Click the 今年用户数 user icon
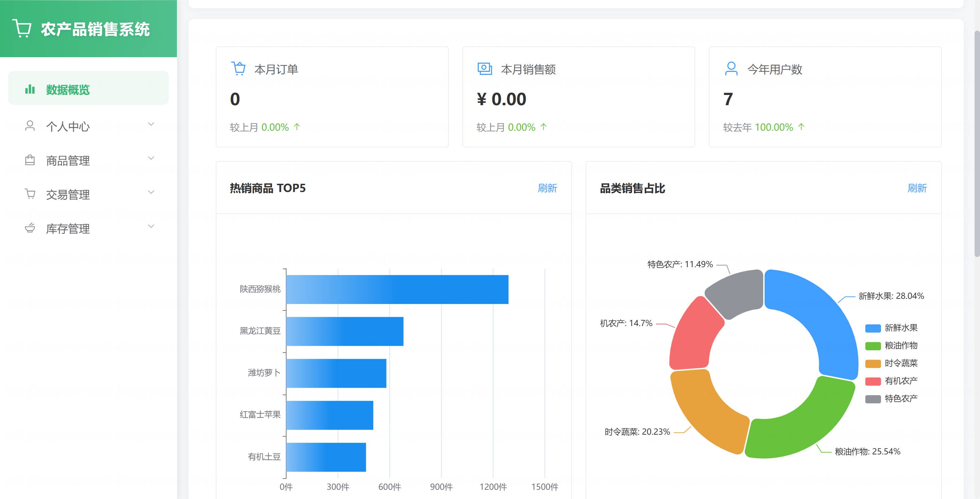Screen dimensions: 980x499 tap(731, 69)
